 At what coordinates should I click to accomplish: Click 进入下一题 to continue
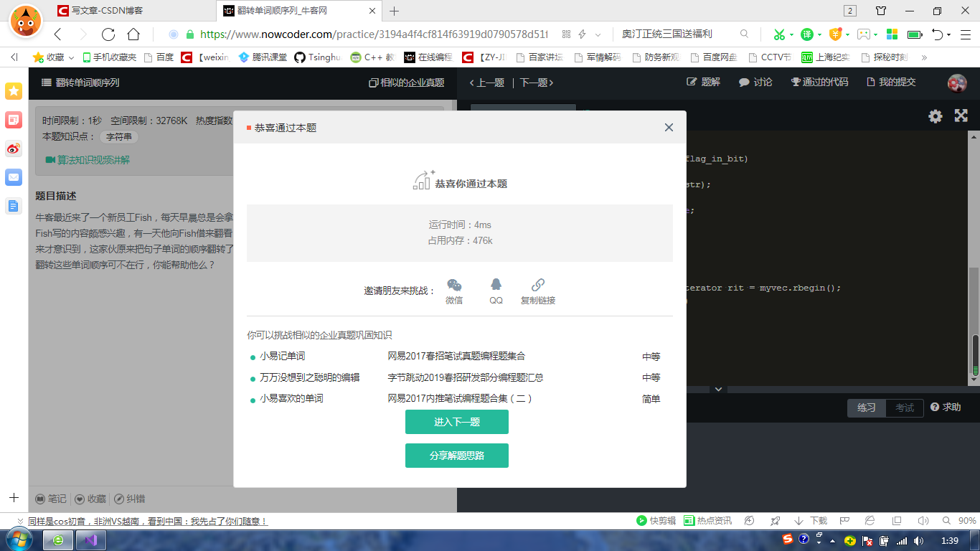tap(457, 422)
